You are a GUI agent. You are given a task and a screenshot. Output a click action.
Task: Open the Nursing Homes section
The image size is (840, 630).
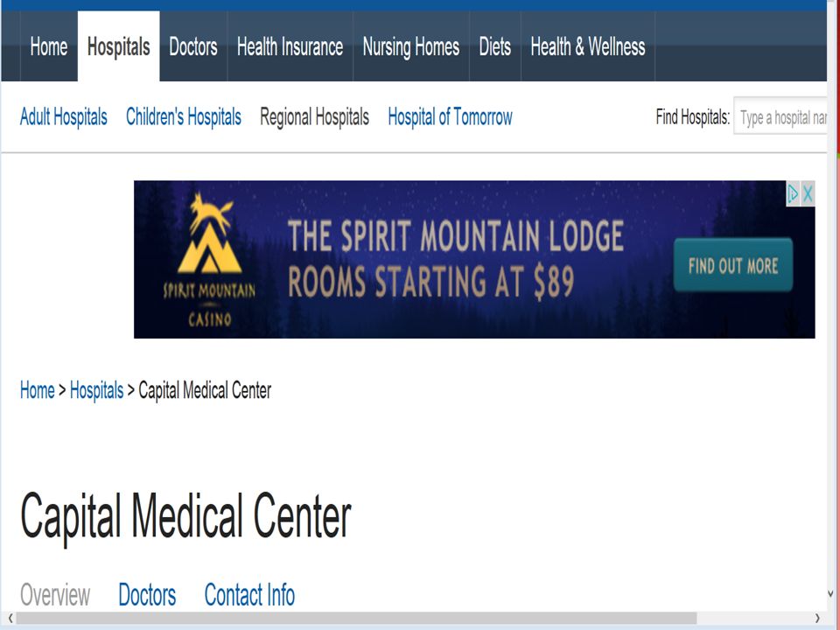click(411, 46)
